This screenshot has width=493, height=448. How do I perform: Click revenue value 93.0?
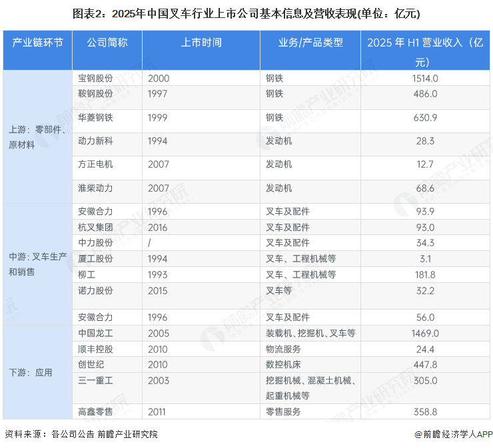(x=425, y=228)
